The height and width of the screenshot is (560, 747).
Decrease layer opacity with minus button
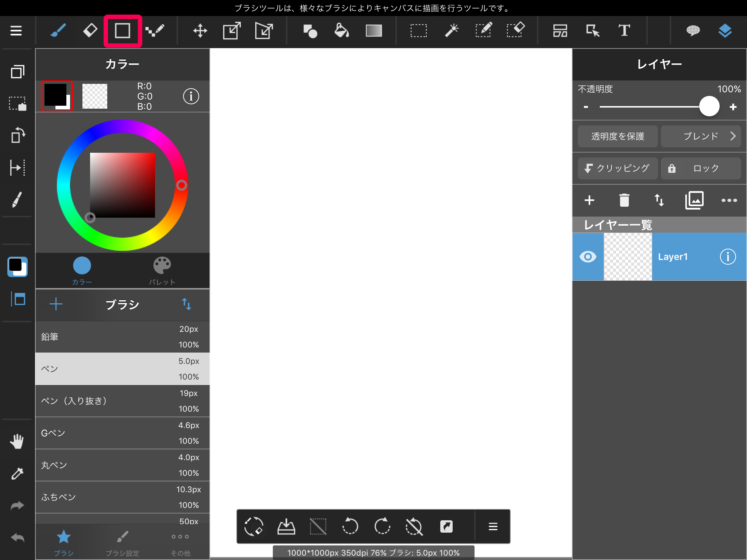pyautogui.click(x=586, y=107)
